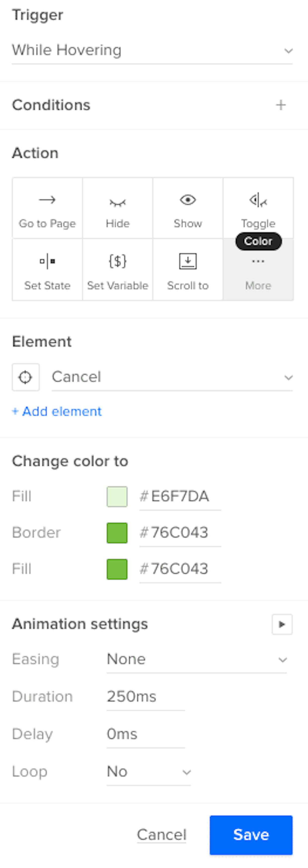Choose the Set State action
Viewport: 308px width, 868px height.
click(47, 270)
